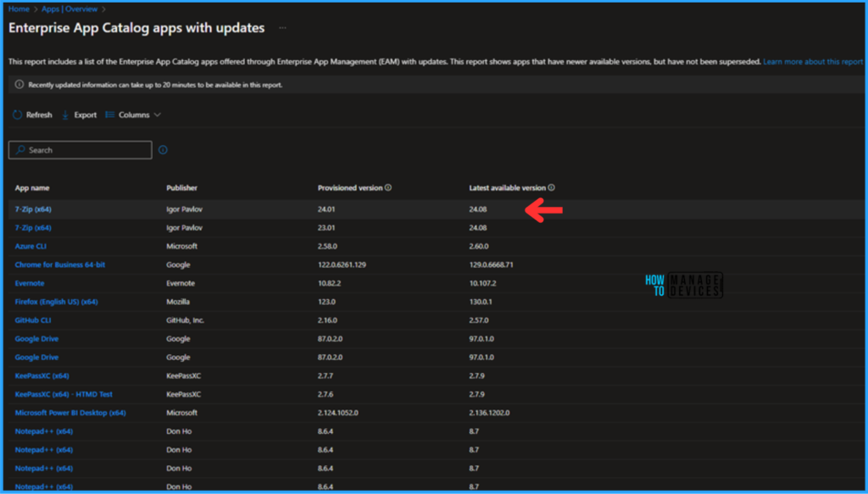This screenshot has width=868, height=494.
Task: Click into the Search input field
Action: 81,150
